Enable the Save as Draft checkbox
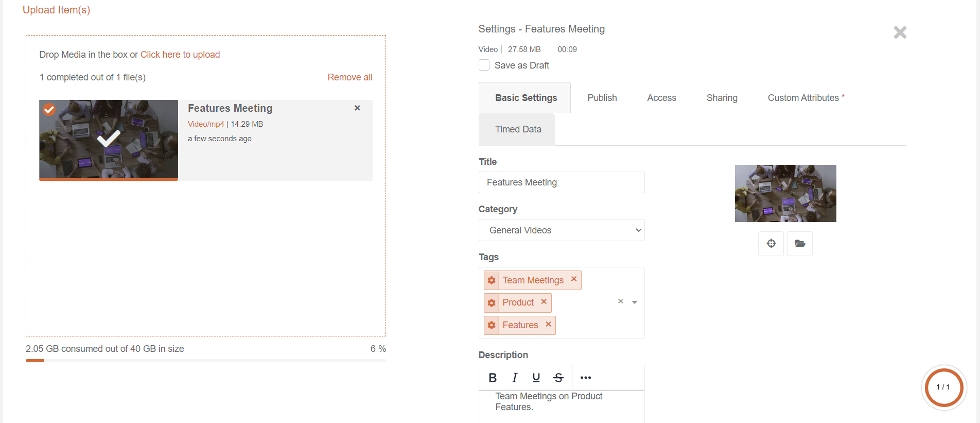 click(x=484, y=65)
